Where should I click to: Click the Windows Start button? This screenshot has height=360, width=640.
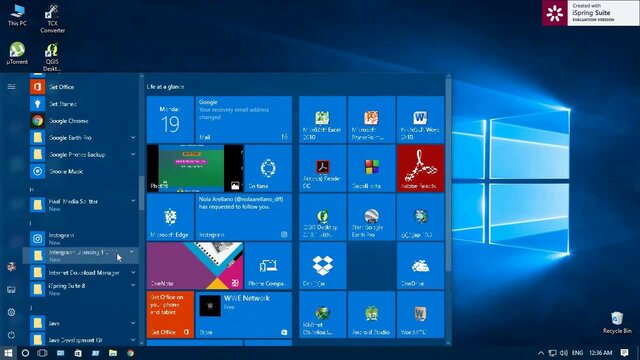coord(8,353)
